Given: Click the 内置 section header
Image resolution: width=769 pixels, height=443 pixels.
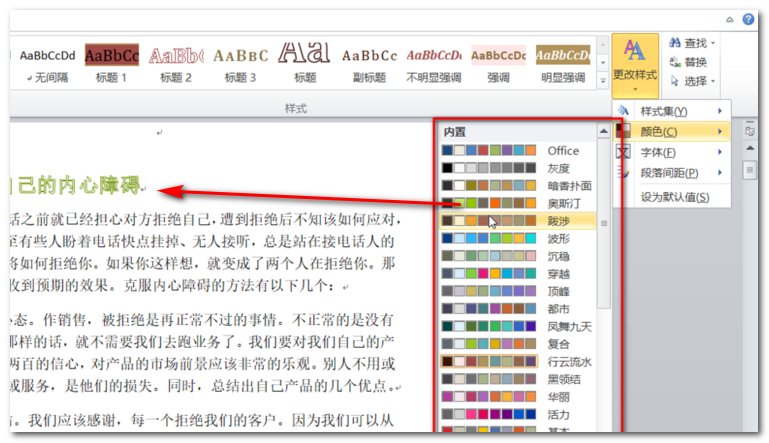Looking at the screenshot, I should click(x=455, y=131).
